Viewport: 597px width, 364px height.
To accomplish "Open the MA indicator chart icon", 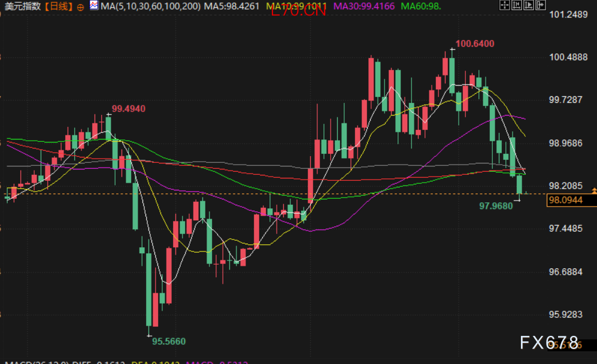I will click(94, 6).
